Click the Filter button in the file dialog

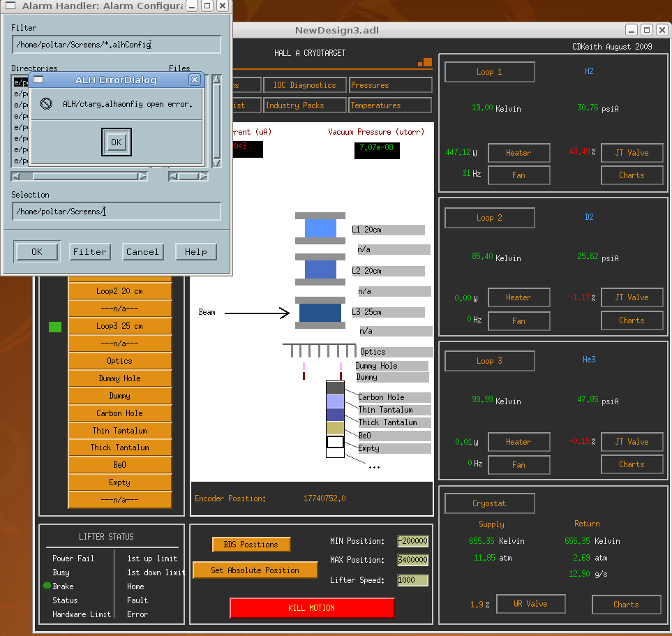coord(90,252)
